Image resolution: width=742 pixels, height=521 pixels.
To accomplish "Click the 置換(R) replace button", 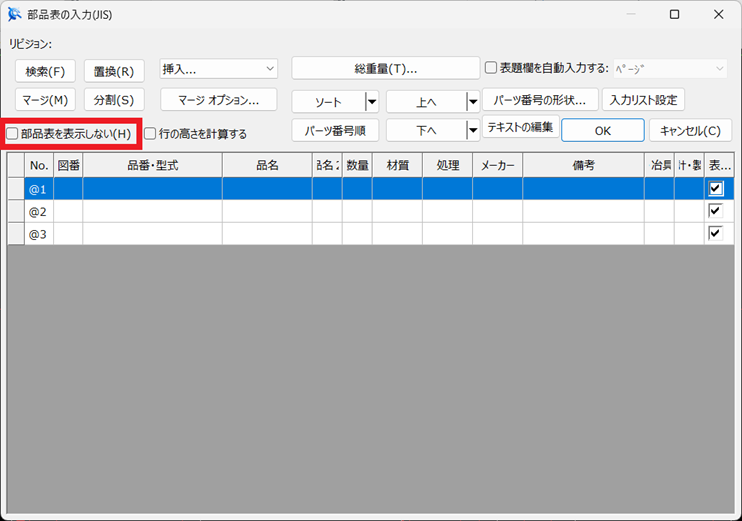I will point(114,71).
